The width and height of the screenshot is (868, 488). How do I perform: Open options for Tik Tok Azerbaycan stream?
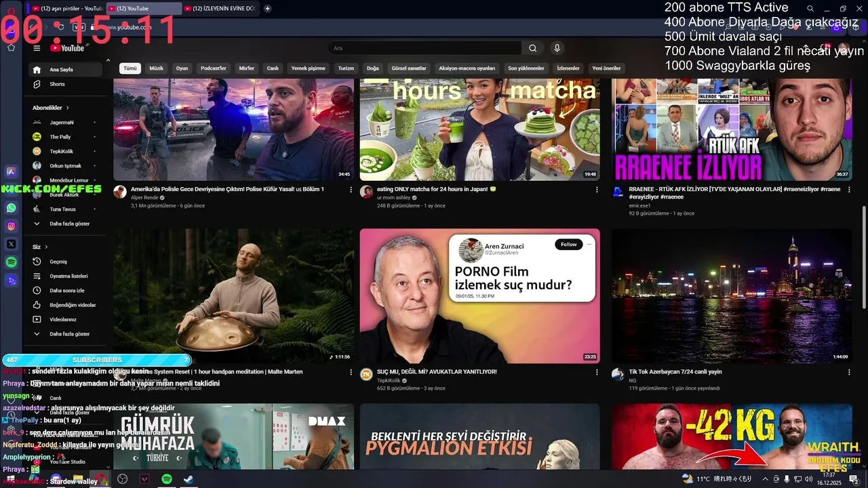(x=848, y=372)
